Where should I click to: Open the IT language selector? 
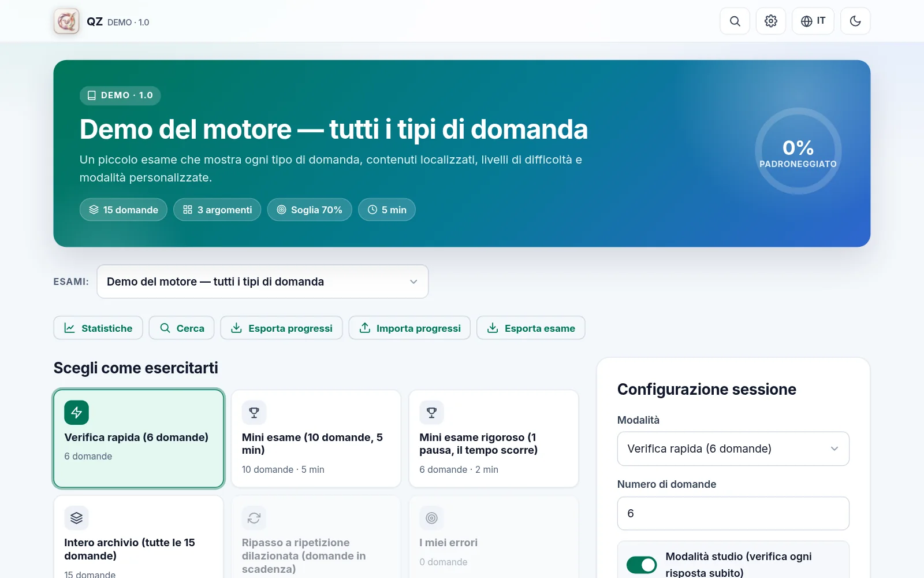pos(813,21)
